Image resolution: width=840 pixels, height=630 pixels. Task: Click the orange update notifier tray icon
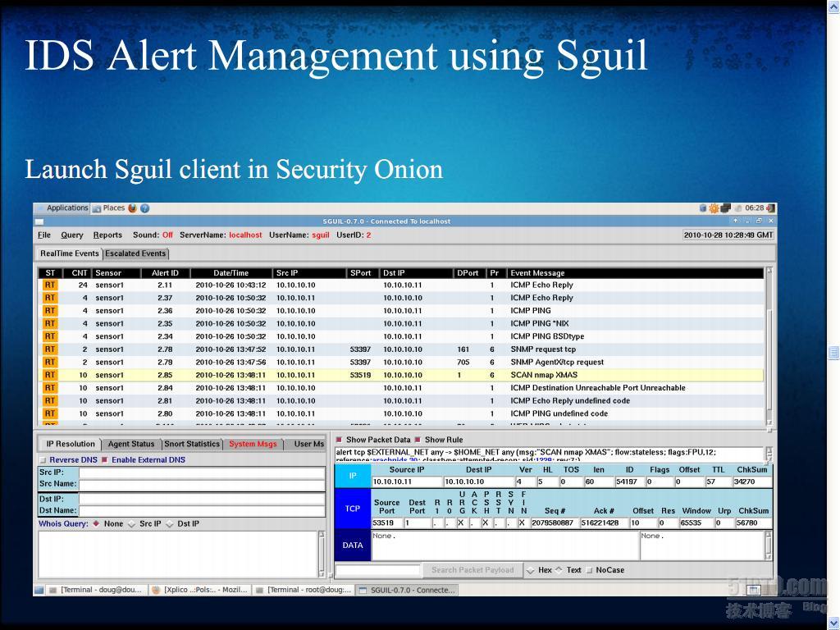(x=714, y=208)
